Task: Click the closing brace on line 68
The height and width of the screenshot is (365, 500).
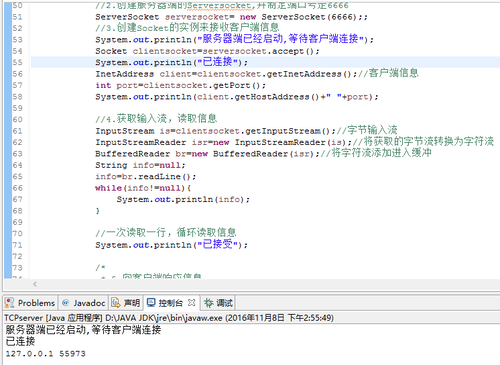Action: (x=97, y=211)
